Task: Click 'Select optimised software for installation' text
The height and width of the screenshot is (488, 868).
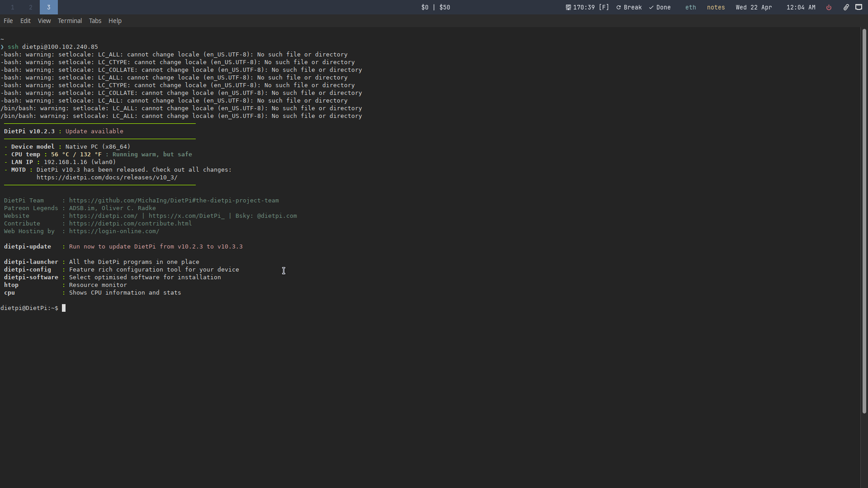Action: click(145, 278)
